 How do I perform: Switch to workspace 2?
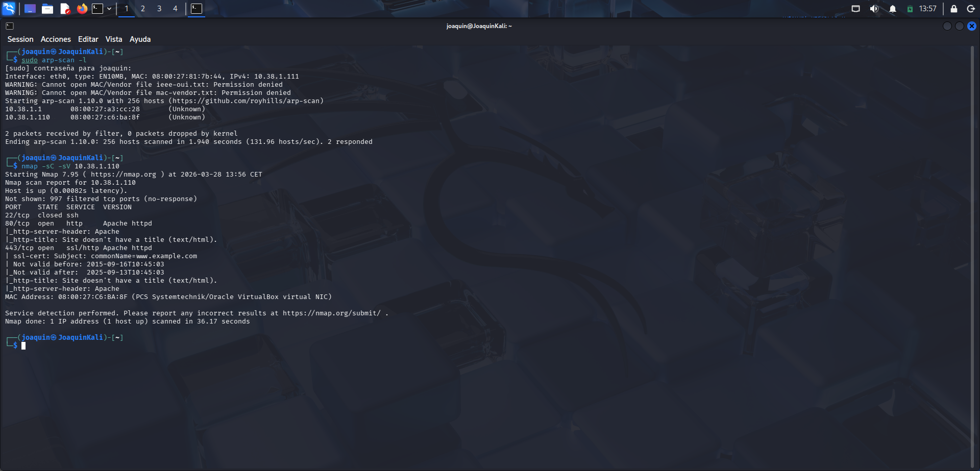pyautogui.click(x=142, y=9)
